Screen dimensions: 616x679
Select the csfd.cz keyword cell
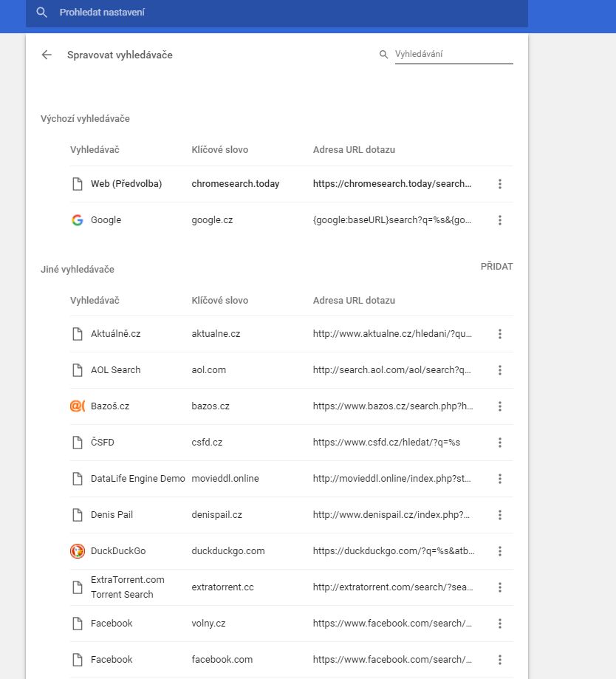pos(207,442)
